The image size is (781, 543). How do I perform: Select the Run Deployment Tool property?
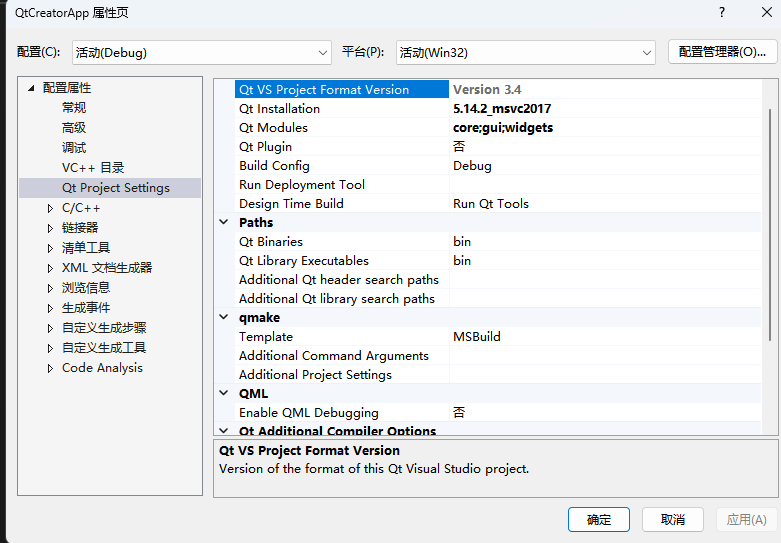click(302, 184)
